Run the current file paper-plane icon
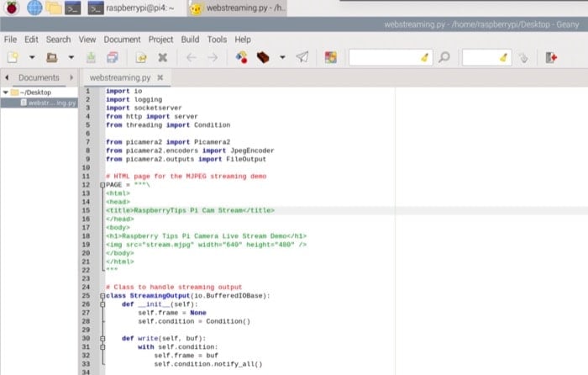The height and width of the screenshot is (375, 588). 302,57
